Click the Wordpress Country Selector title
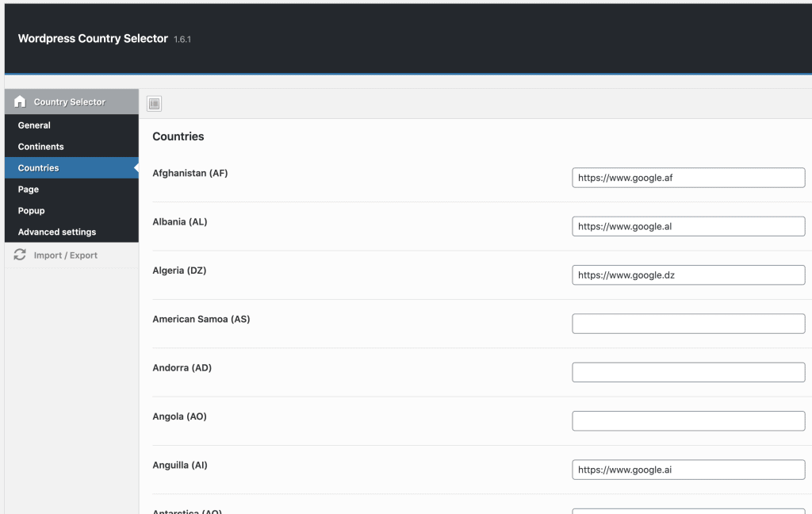The width and height of the screenshot is (812, 514). coord(93,38)
